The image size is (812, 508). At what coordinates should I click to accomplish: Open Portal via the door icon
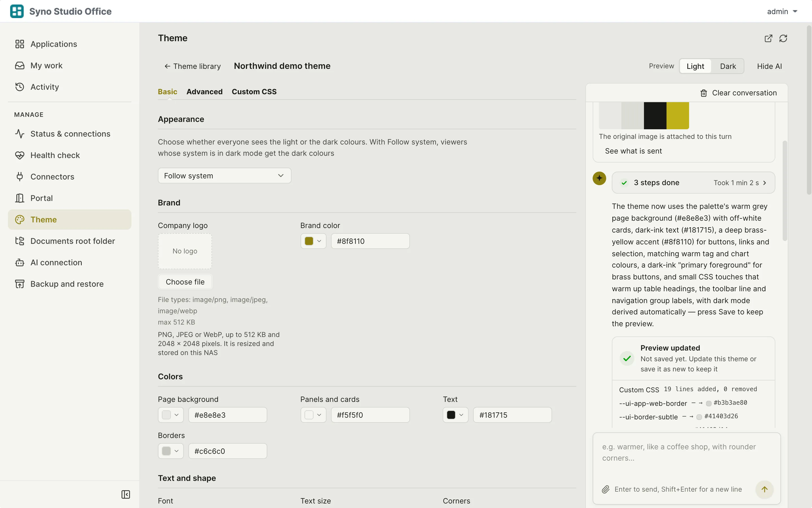[20, 198]
